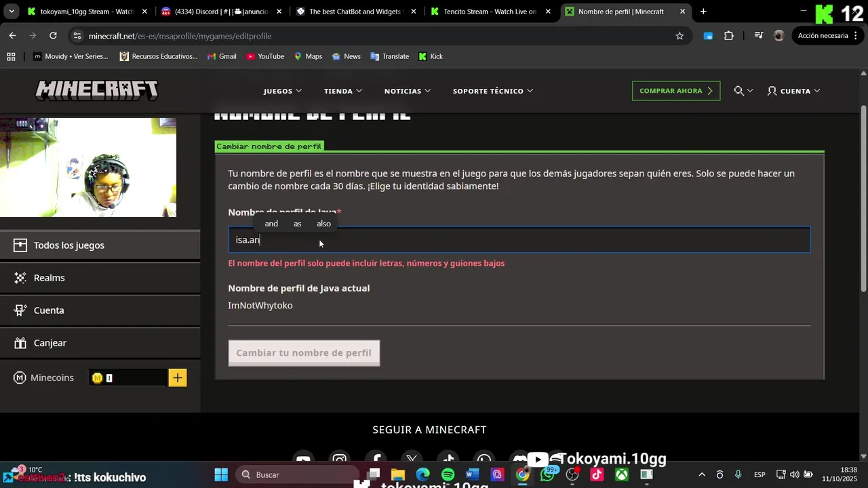This screenshot has height=488, width=868.
Task: Pick the 'and' autocomplete suggestion
Action: (271, 224)
